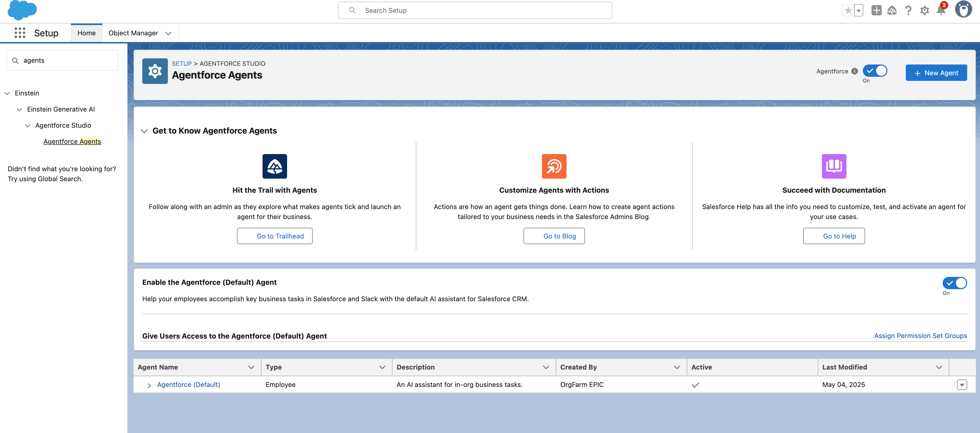Click the Trailhead guidance icon in header
This screenshot has height=433, width=980.
[x=892, y=10]
